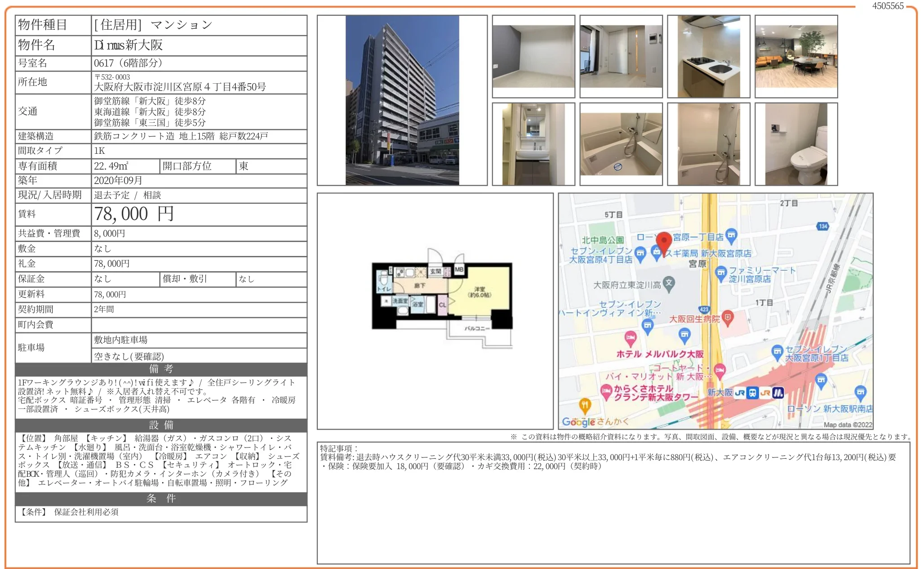This screenshot has height=569, width=924.
Task: Click the コートヤード・バイ・マリオット hotel marker
Action: pyautogui.click(x=719, y=370)
